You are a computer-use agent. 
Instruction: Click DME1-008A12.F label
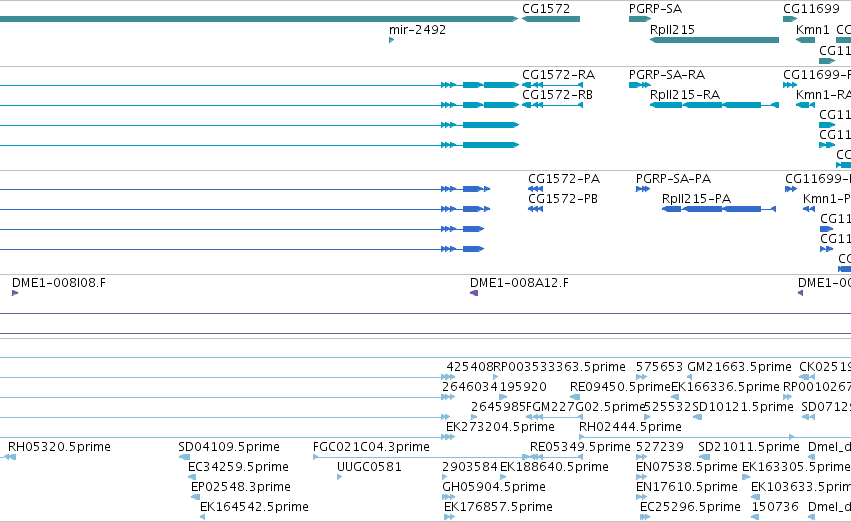[519, 283]
